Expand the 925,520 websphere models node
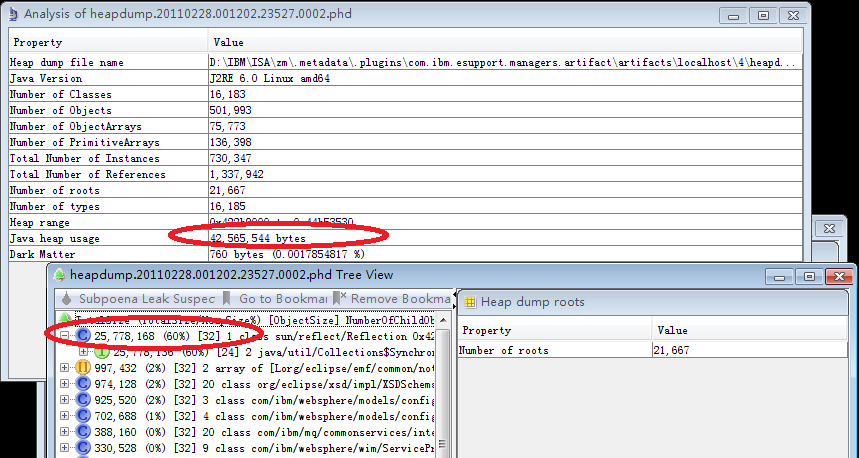The image size is (859, 458). tap(65, 400)
